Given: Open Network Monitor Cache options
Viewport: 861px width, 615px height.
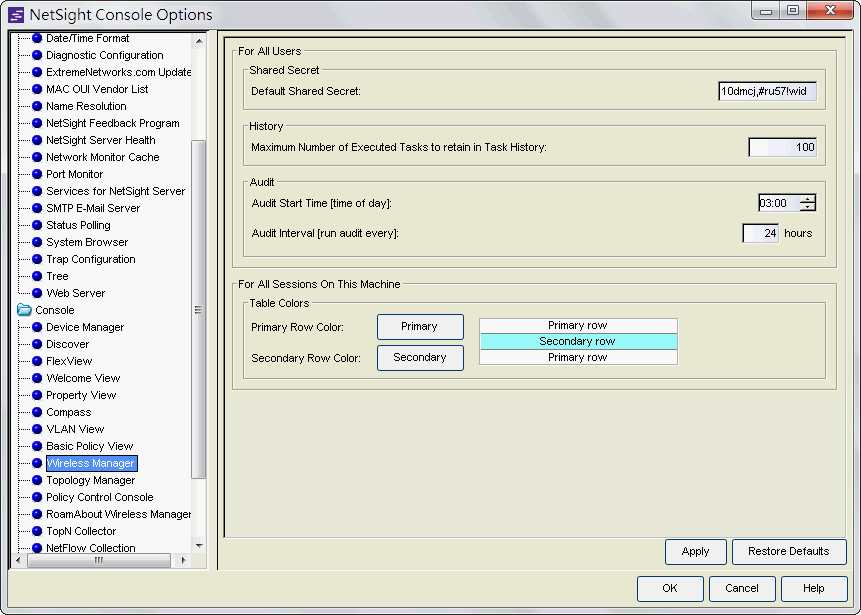Looking at the screenshot, I should (x=103, y=158).
